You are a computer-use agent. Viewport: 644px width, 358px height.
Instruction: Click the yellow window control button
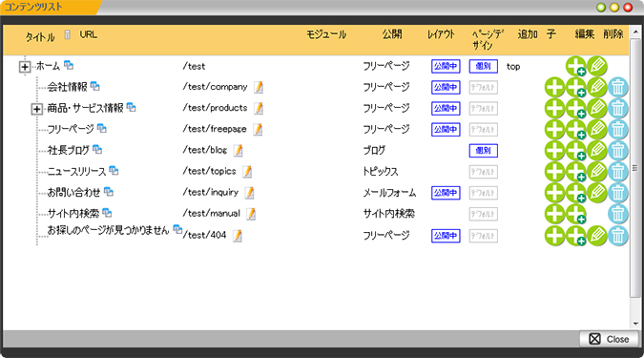click(614, 8)
